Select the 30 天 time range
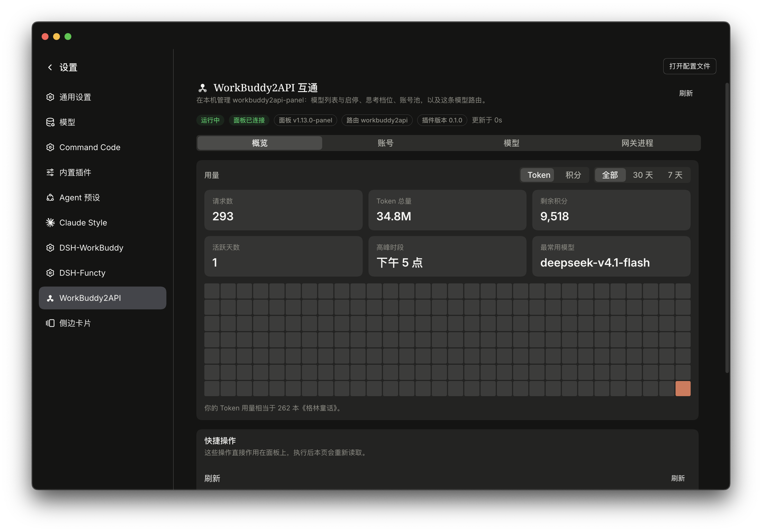This screenshot has width=762, height=532. click(642, 175)
